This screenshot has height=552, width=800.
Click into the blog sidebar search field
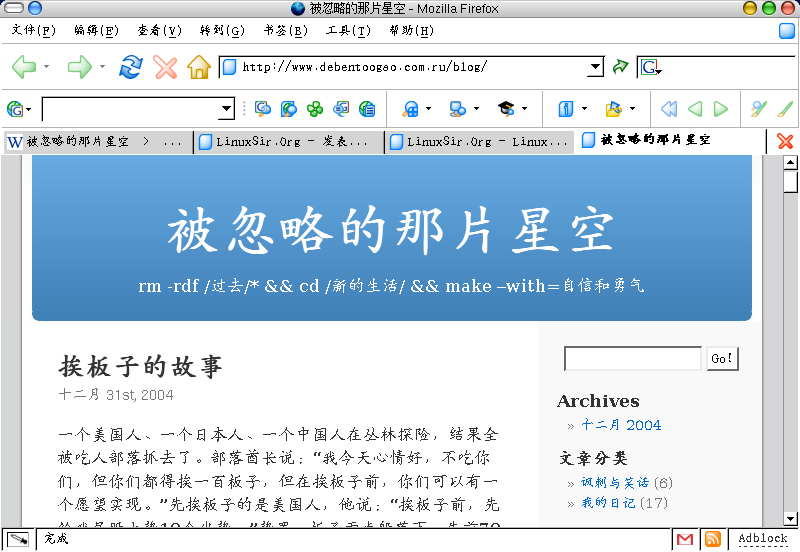click(x=633, y=359)
